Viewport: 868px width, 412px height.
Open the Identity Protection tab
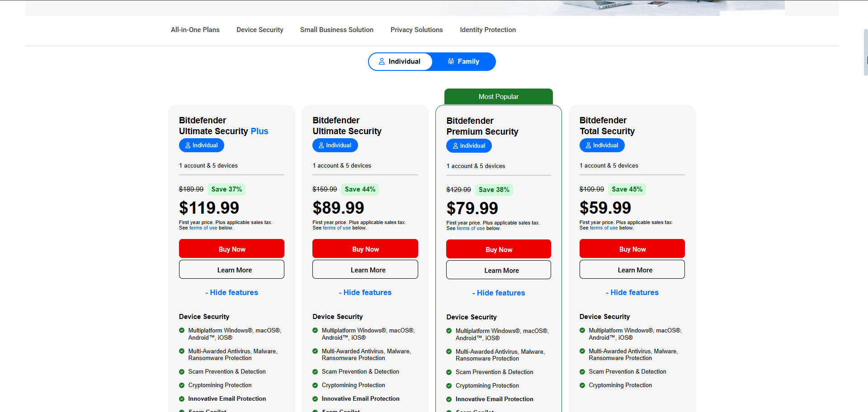pyautogui.click(x=488, y=30)
